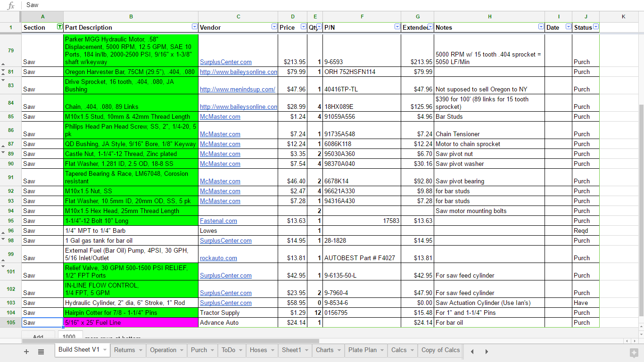Open the Explore star icon

(634, 352)
